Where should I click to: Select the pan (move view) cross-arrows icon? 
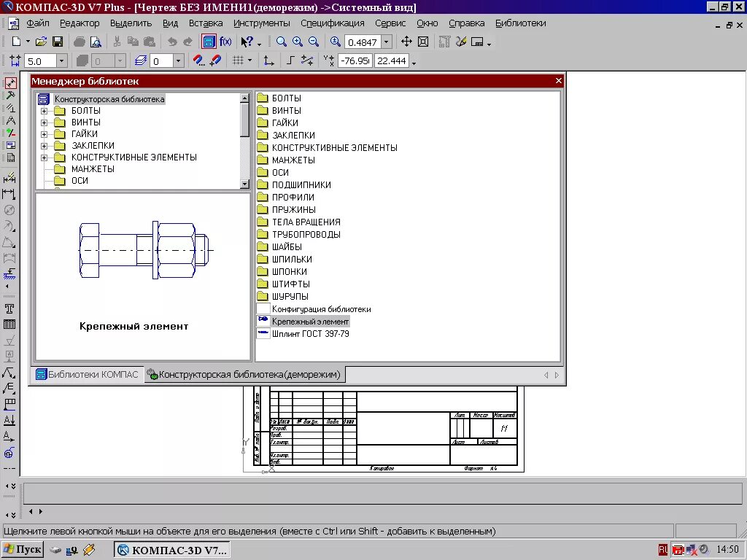406,42
